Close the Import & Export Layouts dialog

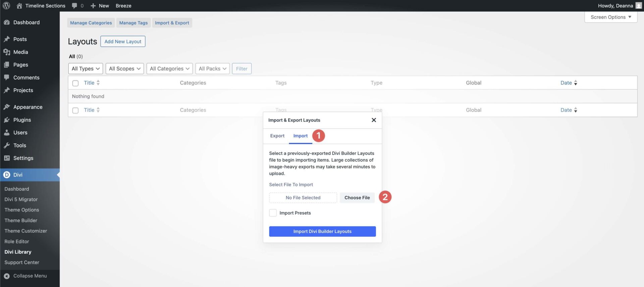click(x=374, y=120)
